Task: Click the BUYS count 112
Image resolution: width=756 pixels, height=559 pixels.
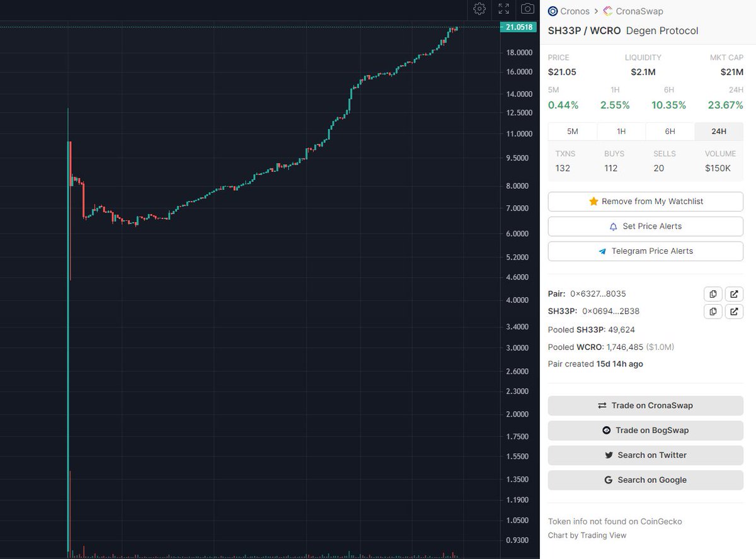Action: point(610,168)
